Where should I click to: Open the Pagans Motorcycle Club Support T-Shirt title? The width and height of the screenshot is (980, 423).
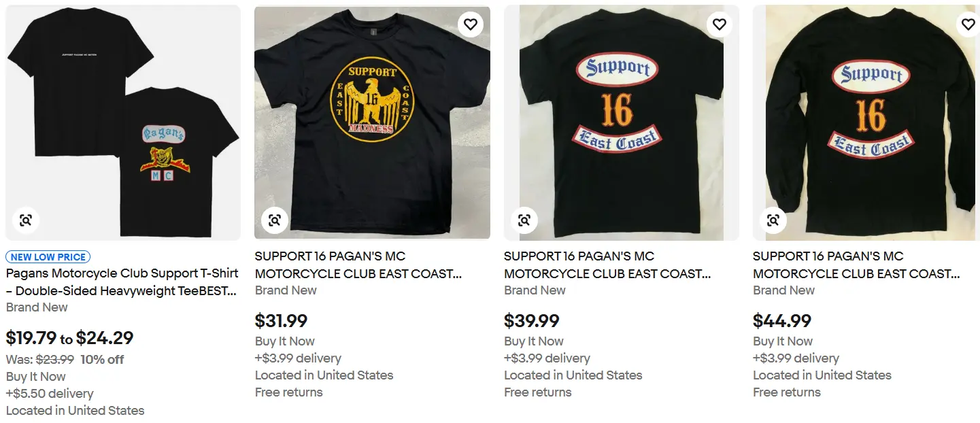tap(122, 282)
